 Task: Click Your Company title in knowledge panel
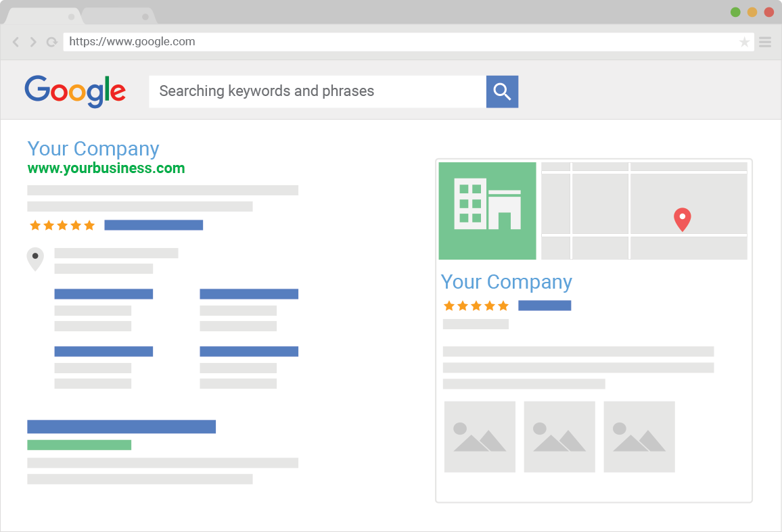point(506,282)
